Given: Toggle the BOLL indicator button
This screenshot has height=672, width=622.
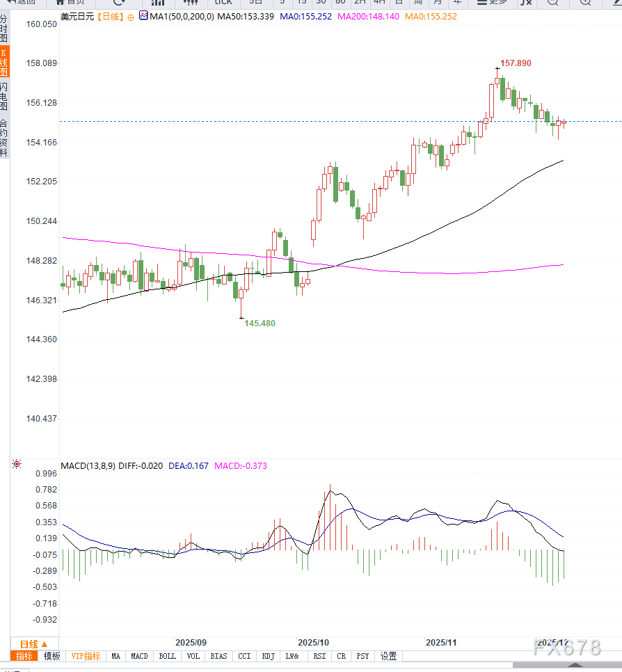Looking at the screenshot, I should pos(168,656).
